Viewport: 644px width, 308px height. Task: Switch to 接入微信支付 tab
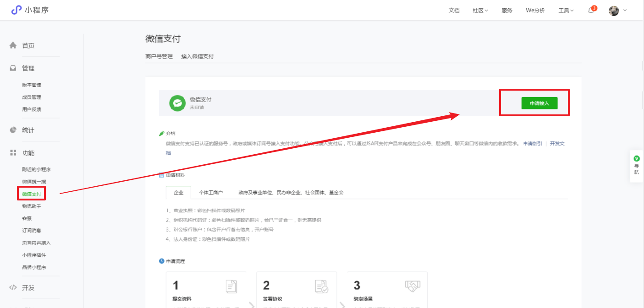click(198, 56)
